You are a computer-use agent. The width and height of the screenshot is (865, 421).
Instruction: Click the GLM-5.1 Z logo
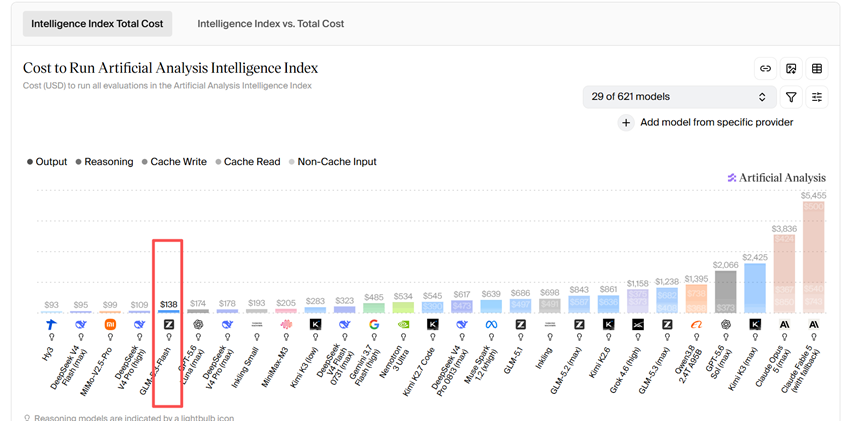point(520,324)
